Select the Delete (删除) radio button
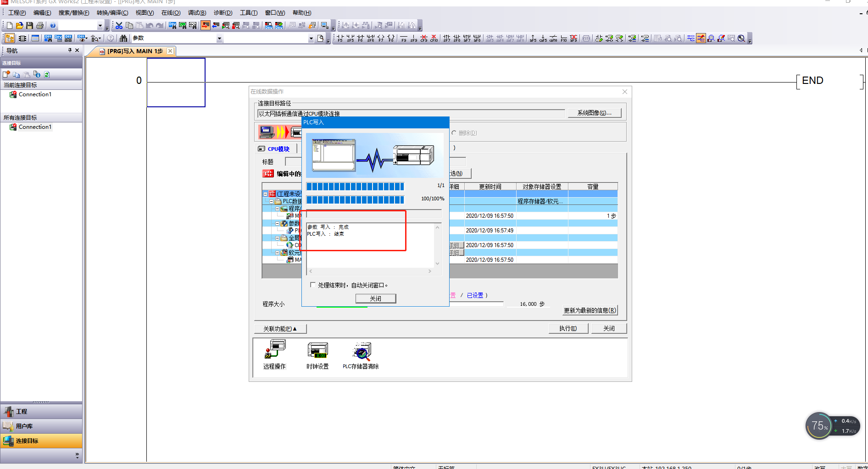This screenshot has width=868, height=469. pyautogui.click(x=454, y=133)
